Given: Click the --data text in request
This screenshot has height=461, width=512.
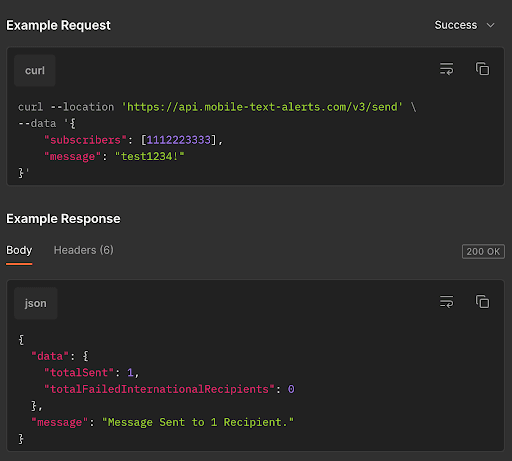Looking at the screenshot, I should (37, 123).
